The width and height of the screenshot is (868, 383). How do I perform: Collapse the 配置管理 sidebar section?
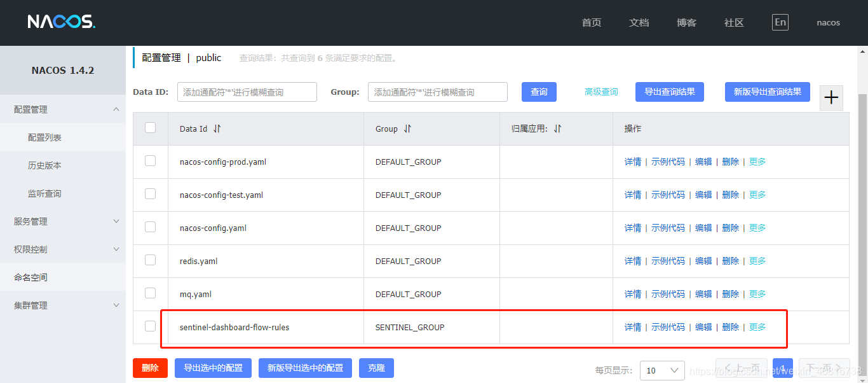pos(63,109)
